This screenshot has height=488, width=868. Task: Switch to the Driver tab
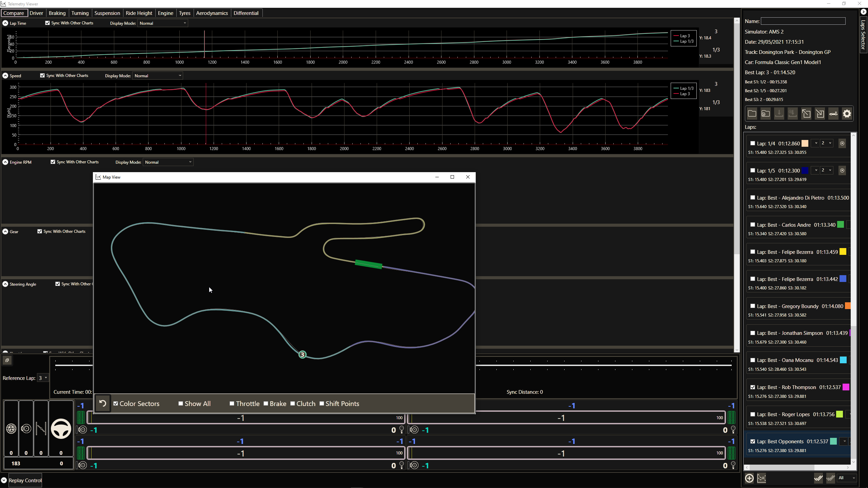(36, 13)
